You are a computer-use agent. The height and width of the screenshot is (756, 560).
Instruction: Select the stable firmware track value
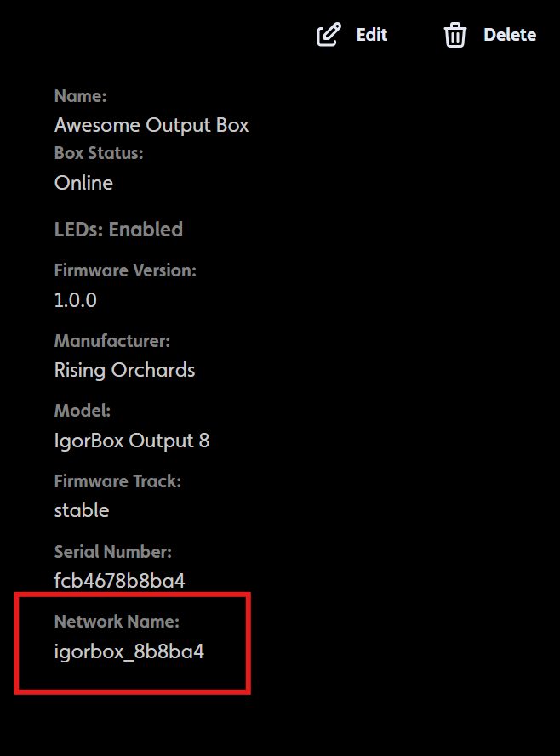(81, 510)
